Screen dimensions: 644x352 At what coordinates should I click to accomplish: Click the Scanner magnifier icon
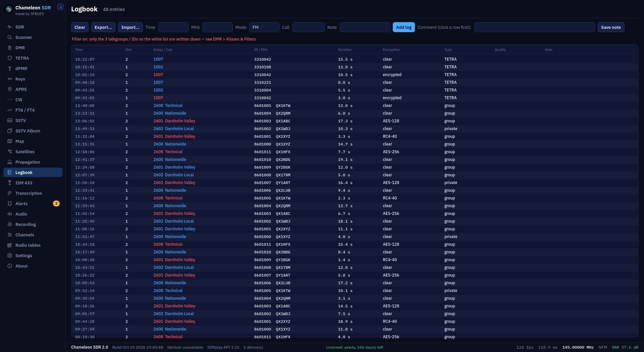point(10,37)
